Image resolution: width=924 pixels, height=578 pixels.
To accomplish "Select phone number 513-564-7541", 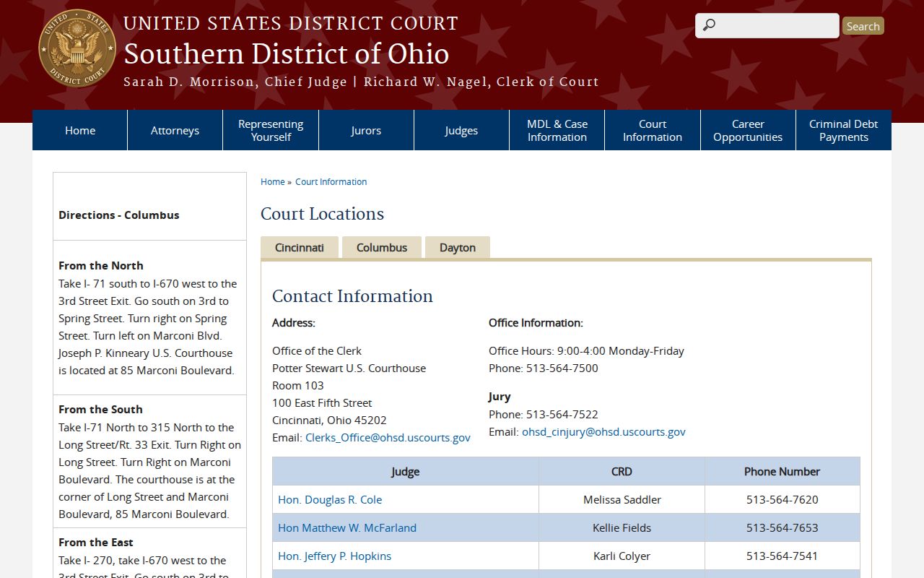I will [783, 556].
